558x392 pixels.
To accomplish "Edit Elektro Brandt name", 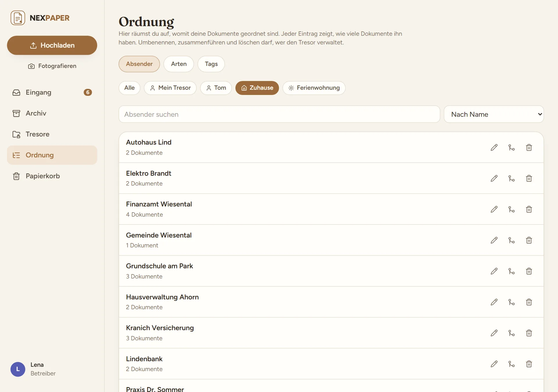I will coord(494,178).
